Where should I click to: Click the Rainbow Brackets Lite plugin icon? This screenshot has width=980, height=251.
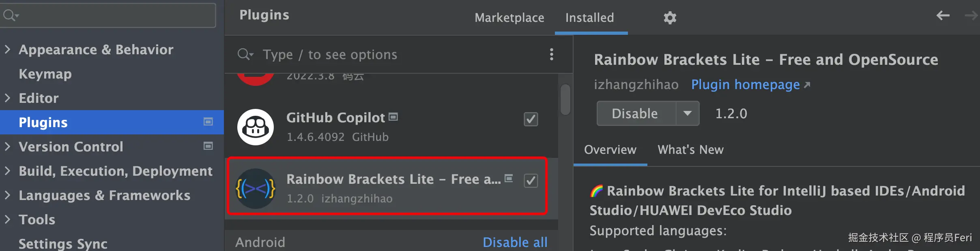coord(256,188)
